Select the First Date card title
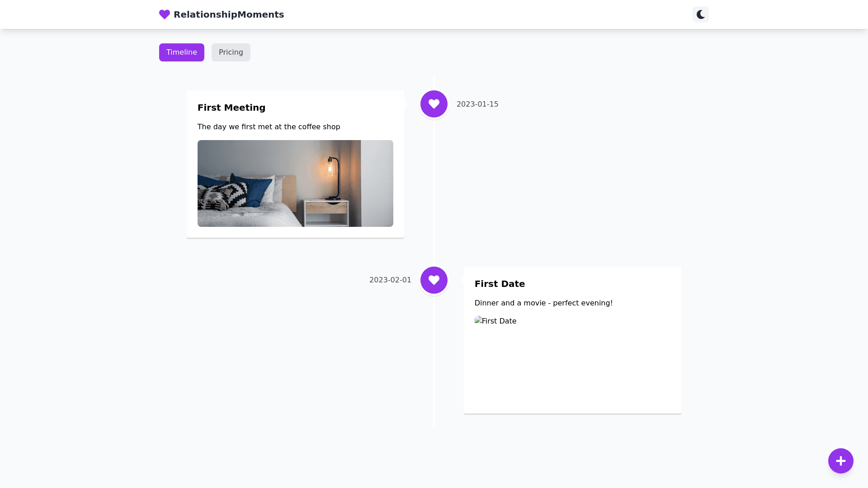 (x=500, y=284)
